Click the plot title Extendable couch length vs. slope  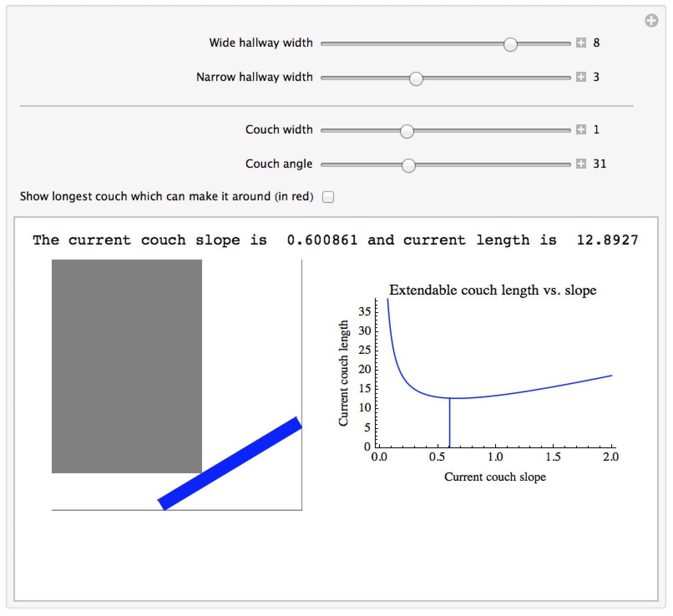pyautogui.click(x=493, y=290)
